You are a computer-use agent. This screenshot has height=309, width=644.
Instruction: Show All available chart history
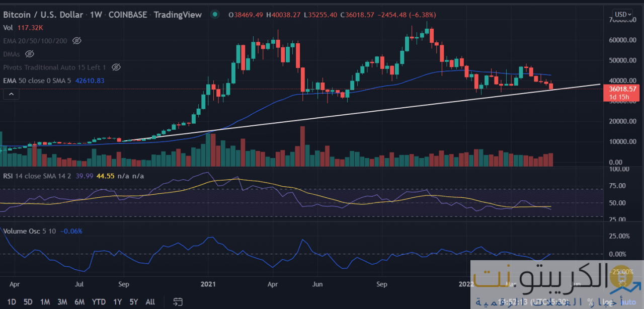click(150, 302)
